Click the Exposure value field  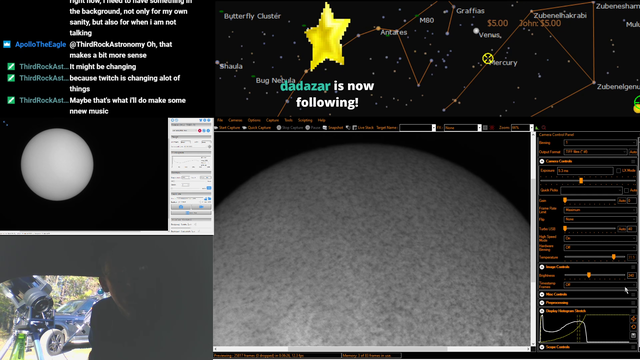point(585,171)
